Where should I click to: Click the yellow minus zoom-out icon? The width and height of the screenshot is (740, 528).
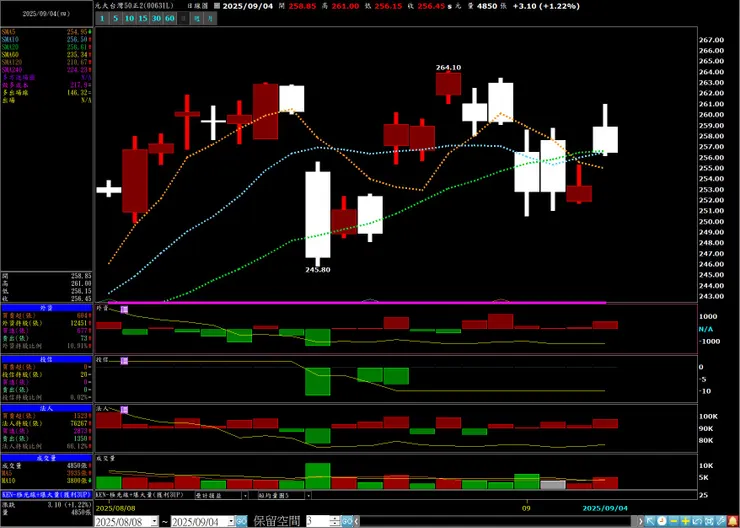click(673, 521)
